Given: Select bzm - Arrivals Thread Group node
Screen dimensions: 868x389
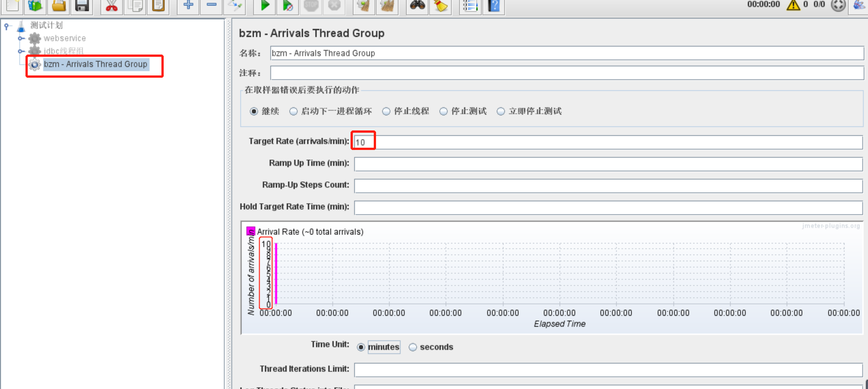Looking at the screenshot, I should click(95, 65).
